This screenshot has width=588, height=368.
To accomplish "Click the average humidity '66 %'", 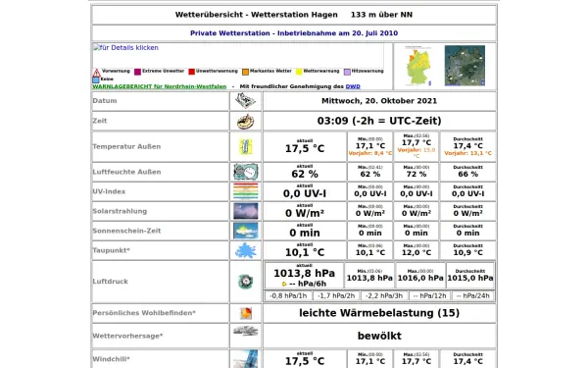I will click(467, 175).
